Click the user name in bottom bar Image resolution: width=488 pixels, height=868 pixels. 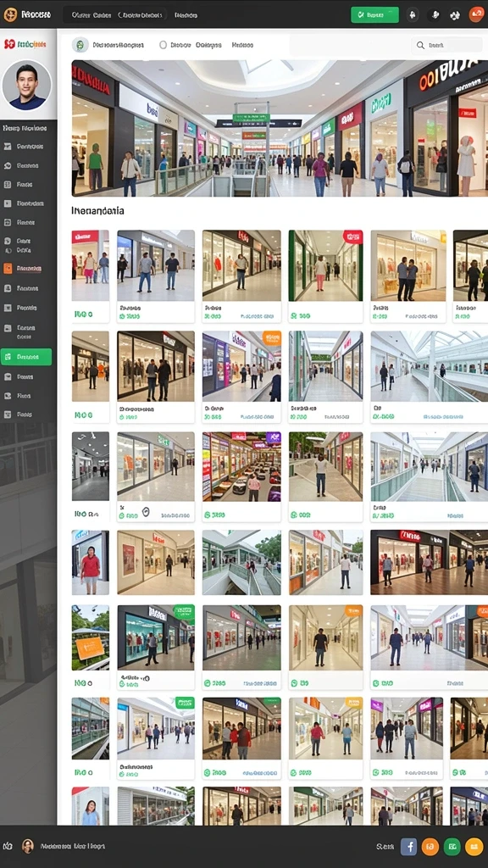(x=71, y=847)
